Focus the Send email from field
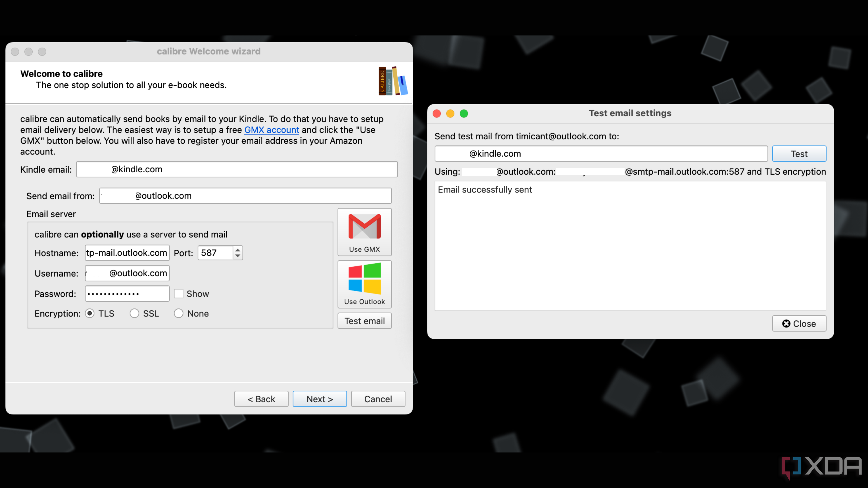868x488 pixels. (x=245, y=196)
